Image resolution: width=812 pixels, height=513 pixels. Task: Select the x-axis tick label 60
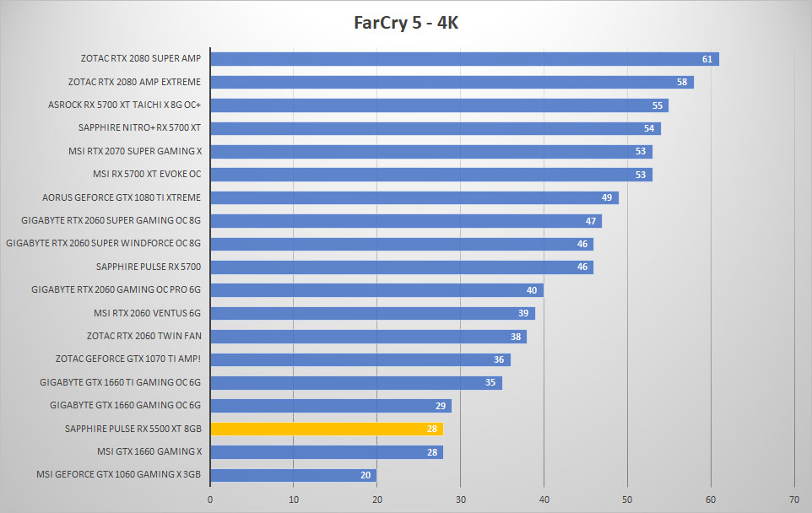711,499
